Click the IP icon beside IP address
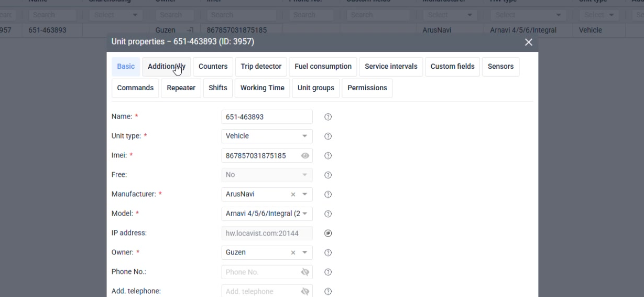 click(328, 234)
